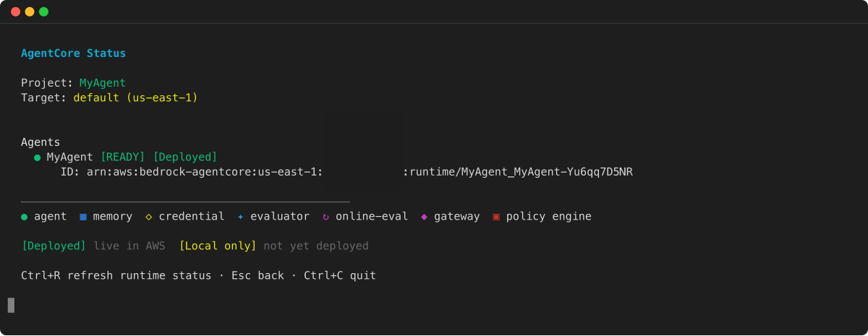Click the agent legend label

(51, 217)
